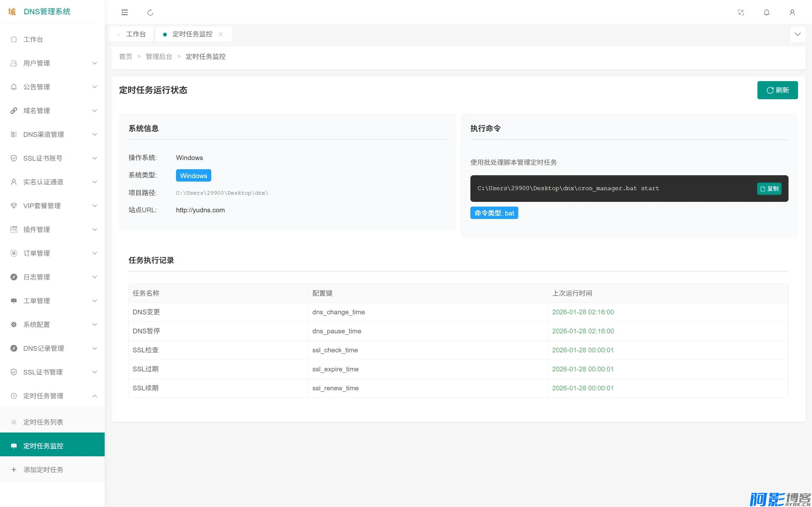Close the 定时任务监控 tab with its X

pos(220,34)
